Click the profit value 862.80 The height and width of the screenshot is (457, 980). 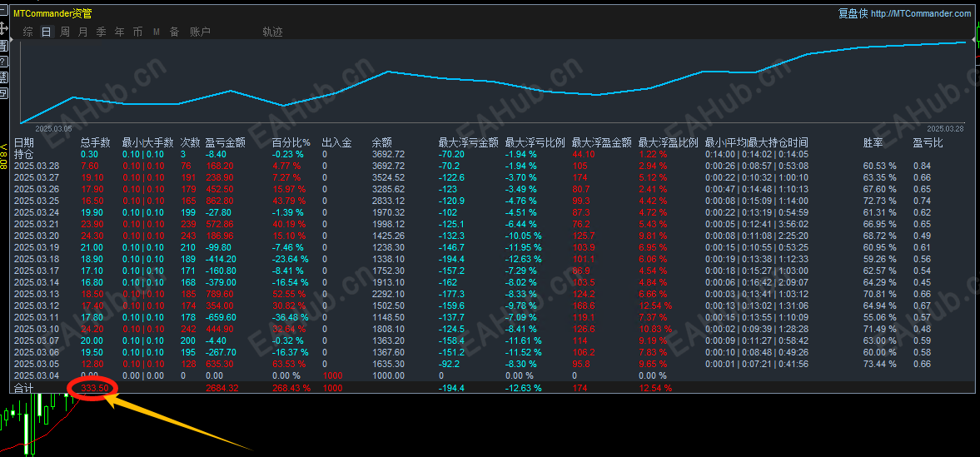[x=220, y=201]
